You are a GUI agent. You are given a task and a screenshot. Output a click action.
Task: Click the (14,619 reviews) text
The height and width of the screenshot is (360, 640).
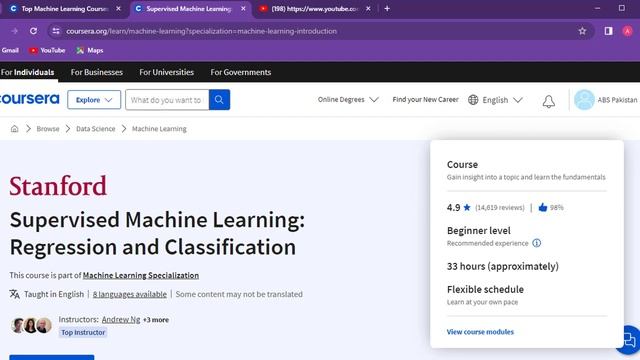(500, 207)
